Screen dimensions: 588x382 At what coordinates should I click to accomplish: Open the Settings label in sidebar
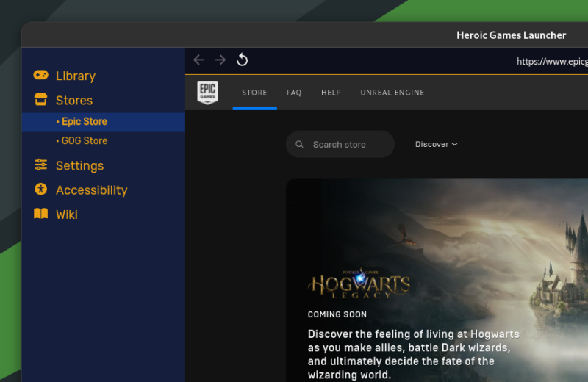pos(79,166)
